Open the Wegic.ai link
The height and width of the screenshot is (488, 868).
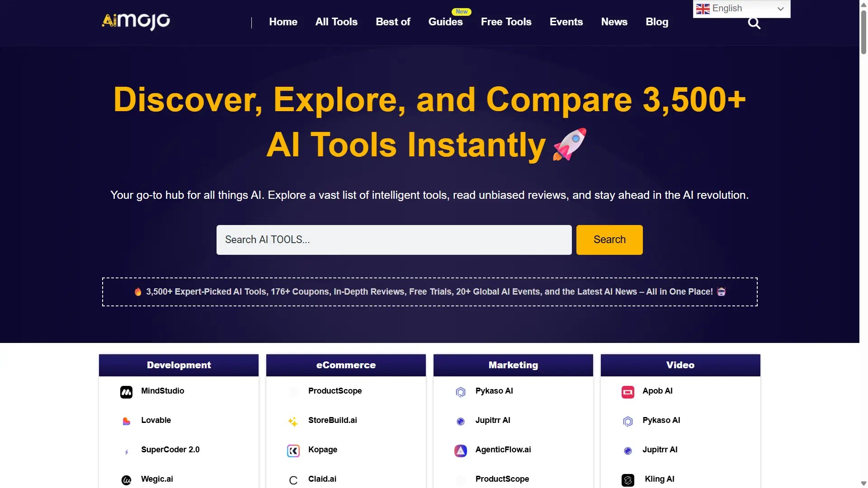(x=157, y=479)
